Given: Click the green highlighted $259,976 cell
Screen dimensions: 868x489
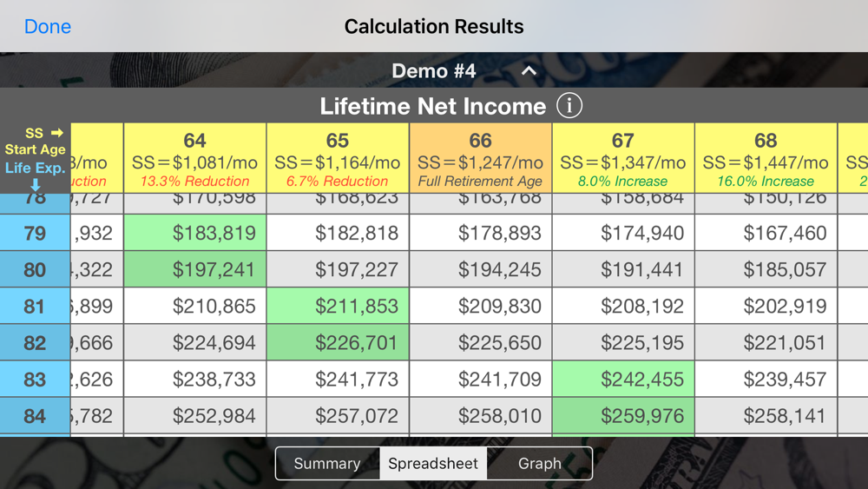Looking at the screenshot, I should pos(622,415).
